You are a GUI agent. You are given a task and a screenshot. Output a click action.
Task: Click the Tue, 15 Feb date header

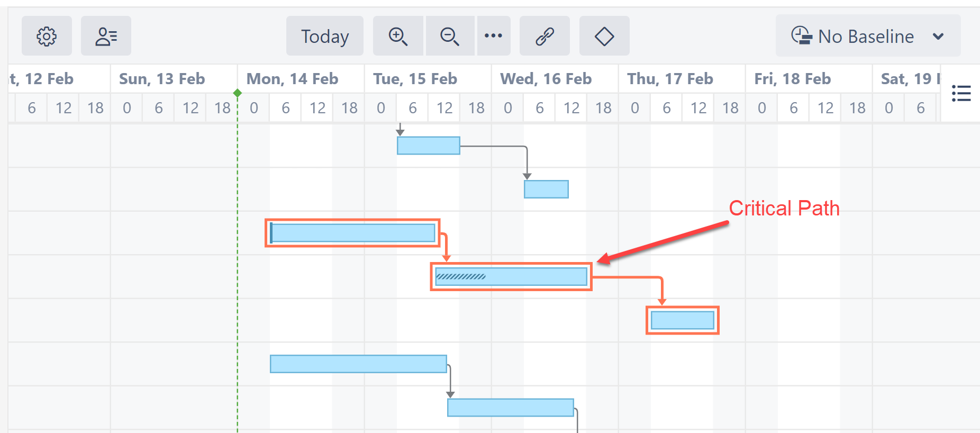coord(415,79)
